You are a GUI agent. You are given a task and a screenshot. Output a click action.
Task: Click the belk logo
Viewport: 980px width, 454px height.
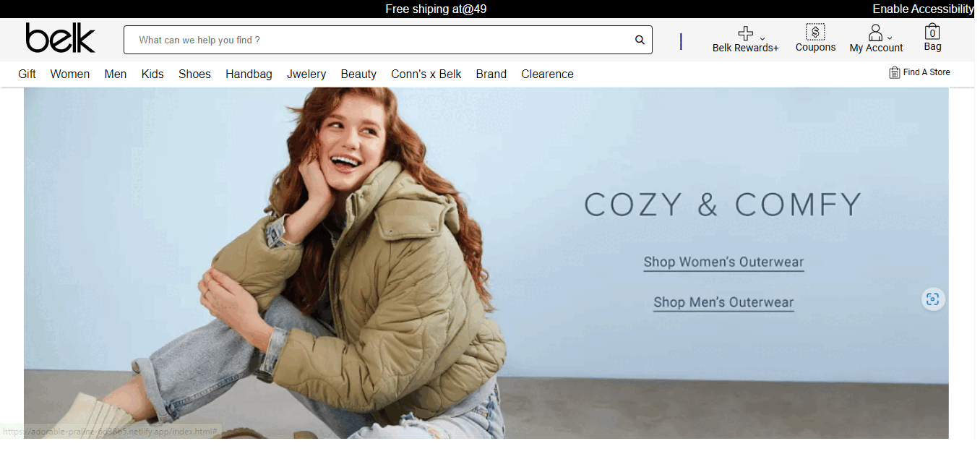click(x=61, y=38)
